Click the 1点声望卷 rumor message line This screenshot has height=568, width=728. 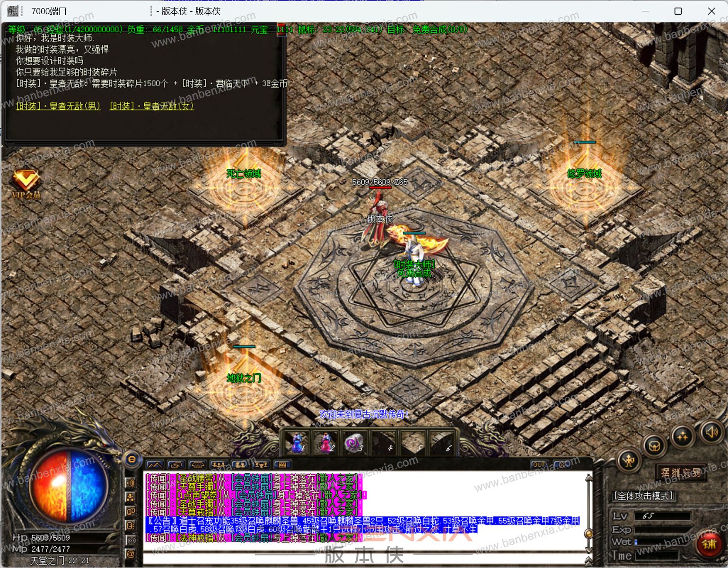256,495
